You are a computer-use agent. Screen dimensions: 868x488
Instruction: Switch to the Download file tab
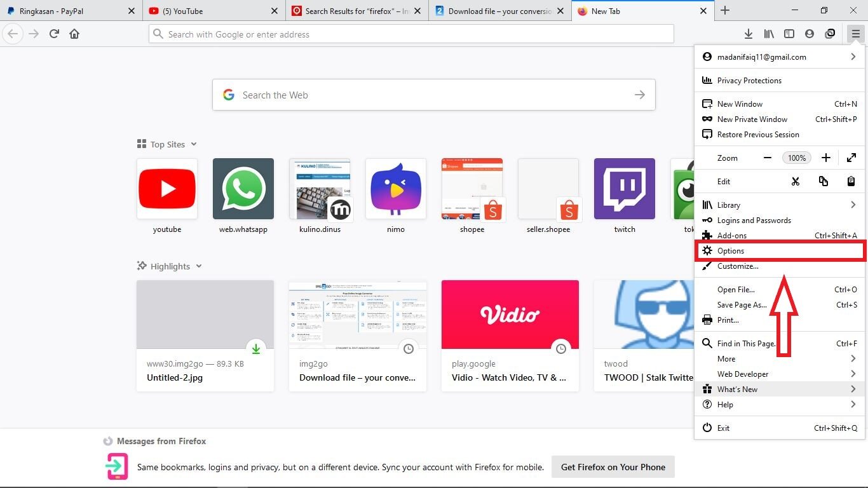pyautogui.click(x=499, y=11)
